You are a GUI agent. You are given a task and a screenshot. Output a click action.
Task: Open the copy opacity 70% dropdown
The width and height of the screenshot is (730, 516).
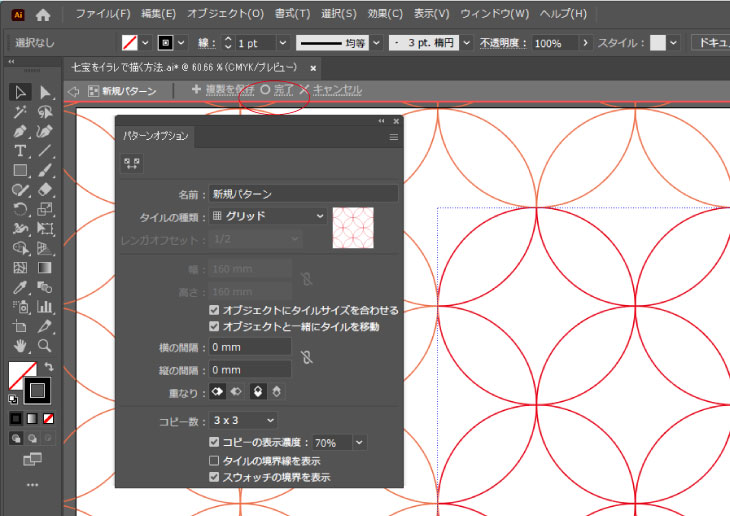pyautogui.click(x=359, y=442)
